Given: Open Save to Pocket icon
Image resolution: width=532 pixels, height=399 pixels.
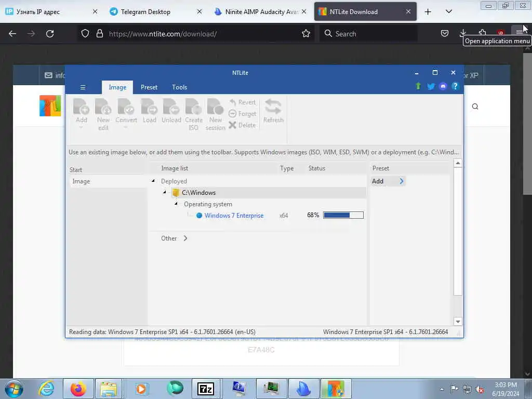Looking at the screenshot, I should pos(445,33).
